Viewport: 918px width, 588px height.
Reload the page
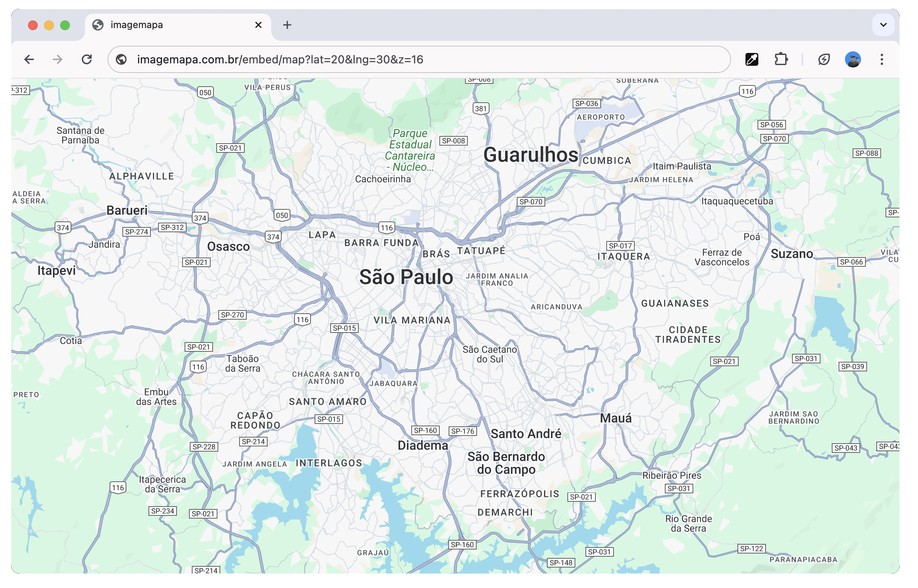click(x=87, y=60)
